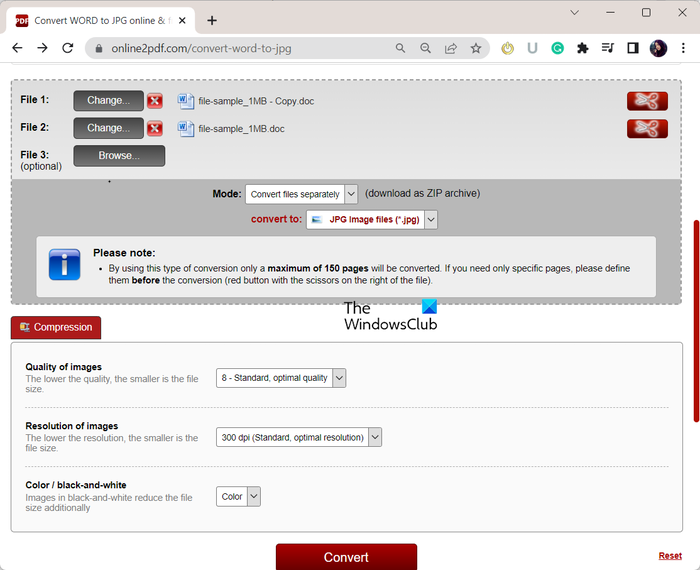Image resolution: width=700 pixels, height=570 pixels.
Task: Open the Quality of images dropdown
Action: pos(281,378)
